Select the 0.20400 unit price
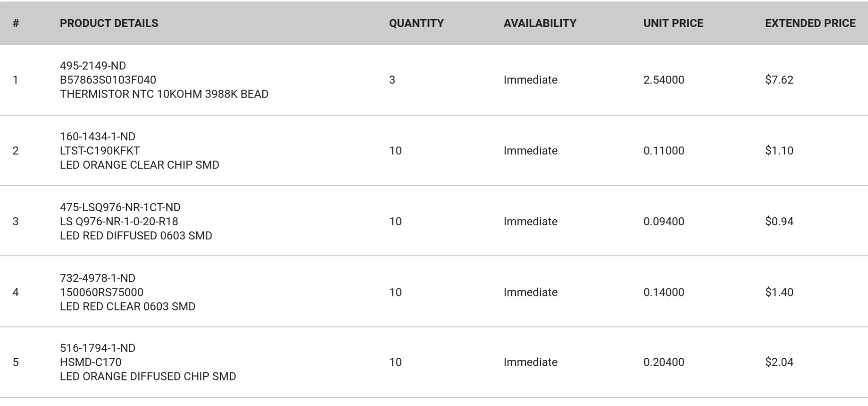Image resolution: width=868 pixels, height=406 pixels. (664, 362)
